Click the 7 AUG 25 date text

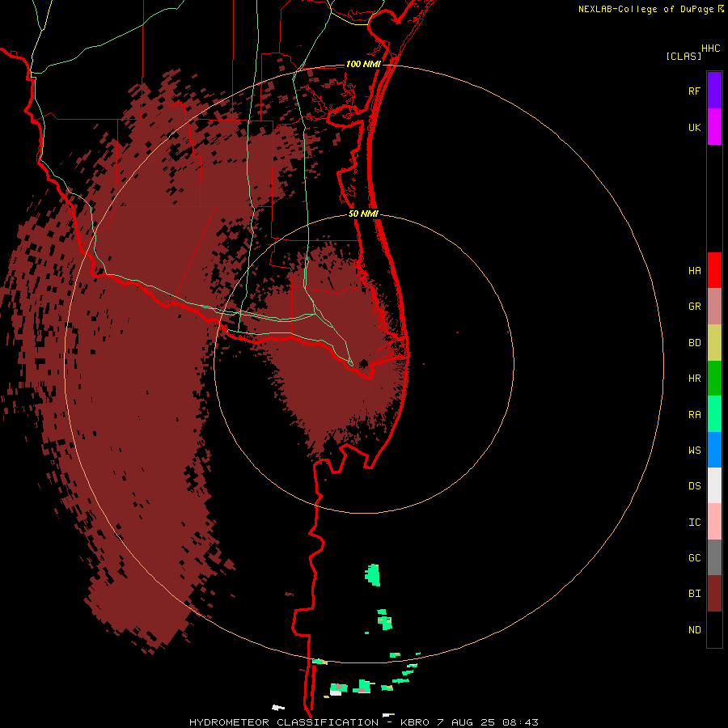tap(466, 722)
